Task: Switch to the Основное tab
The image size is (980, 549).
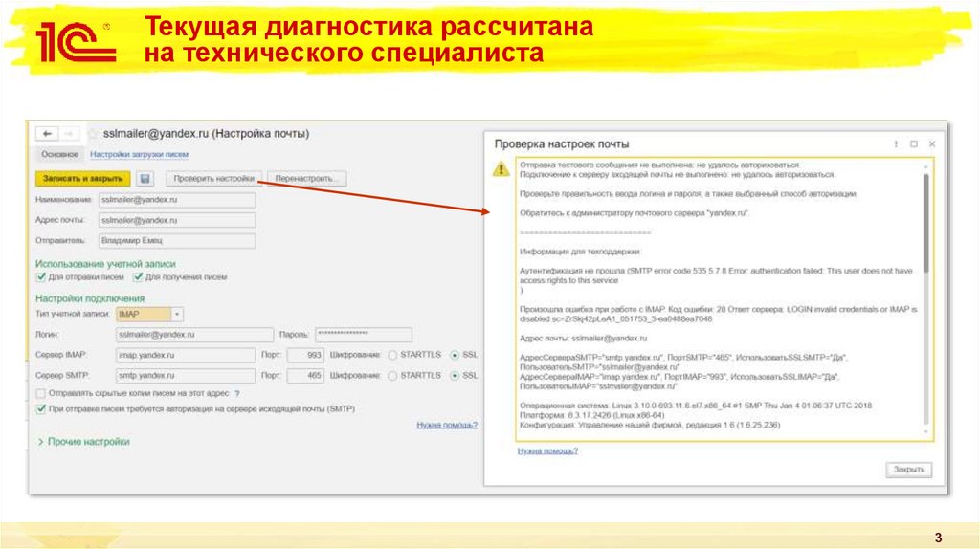Action: (x=60, y=154)
